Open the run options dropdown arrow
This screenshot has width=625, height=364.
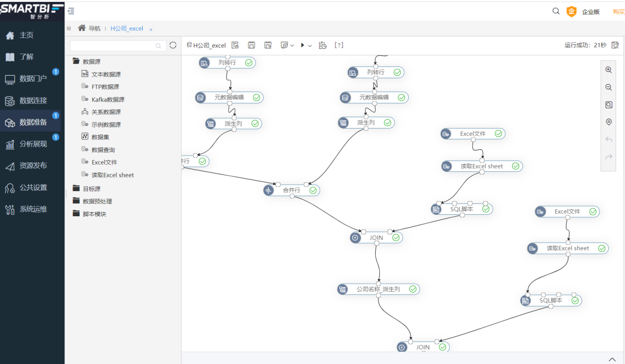(310, 46)
